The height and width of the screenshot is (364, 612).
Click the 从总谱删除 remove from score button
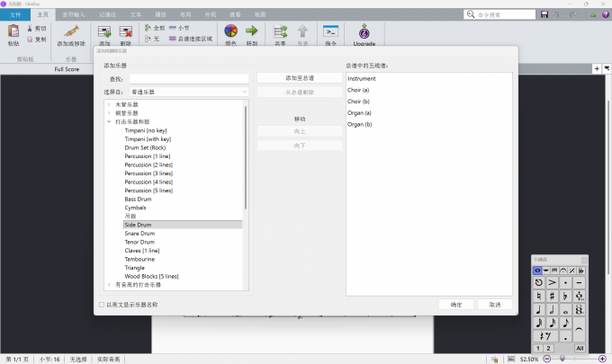pyautogui.click(x=300, y=92)
